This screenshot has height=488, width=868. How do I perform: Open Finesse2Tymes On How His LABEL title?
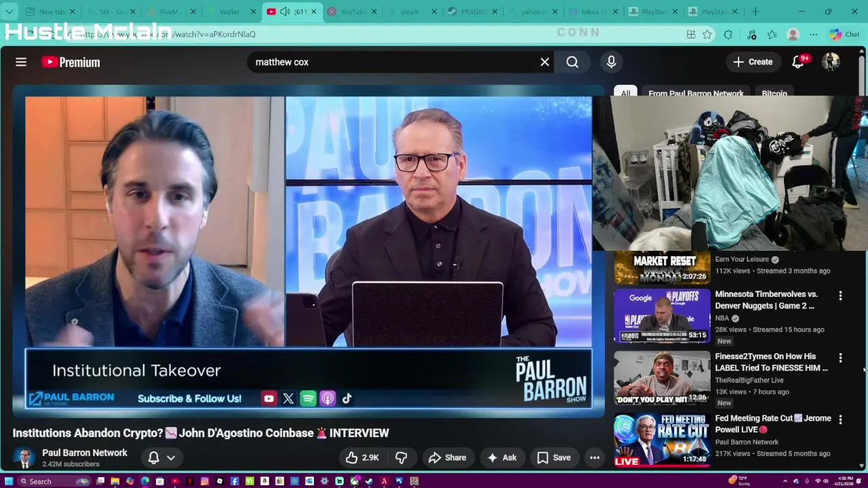[x=771, y=362]
